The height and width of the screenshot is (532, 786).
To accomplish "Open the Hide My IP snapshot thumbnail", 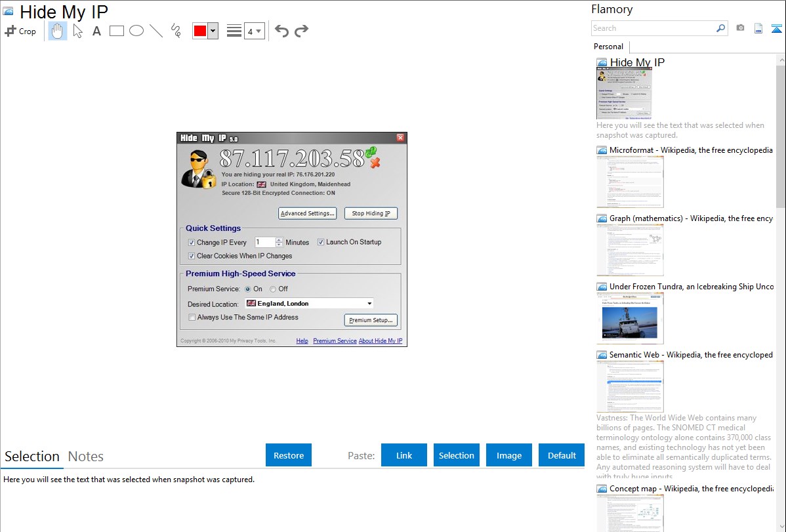I will pyautogui.click(x=623, y=93).
